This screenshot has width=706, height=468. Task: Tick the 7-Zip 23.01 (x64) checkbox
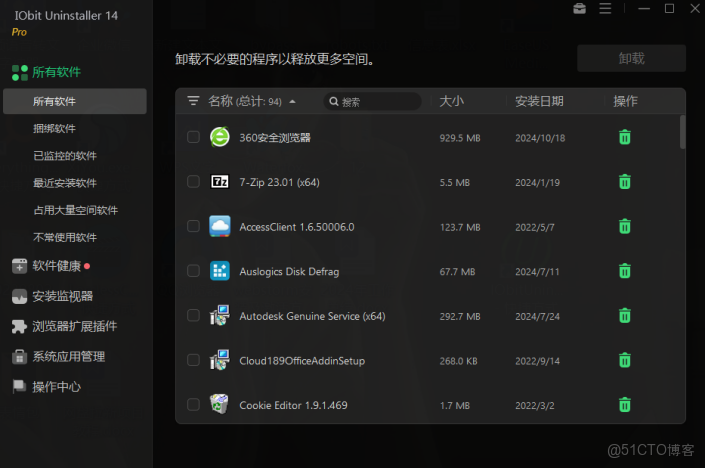pos(193,182)
